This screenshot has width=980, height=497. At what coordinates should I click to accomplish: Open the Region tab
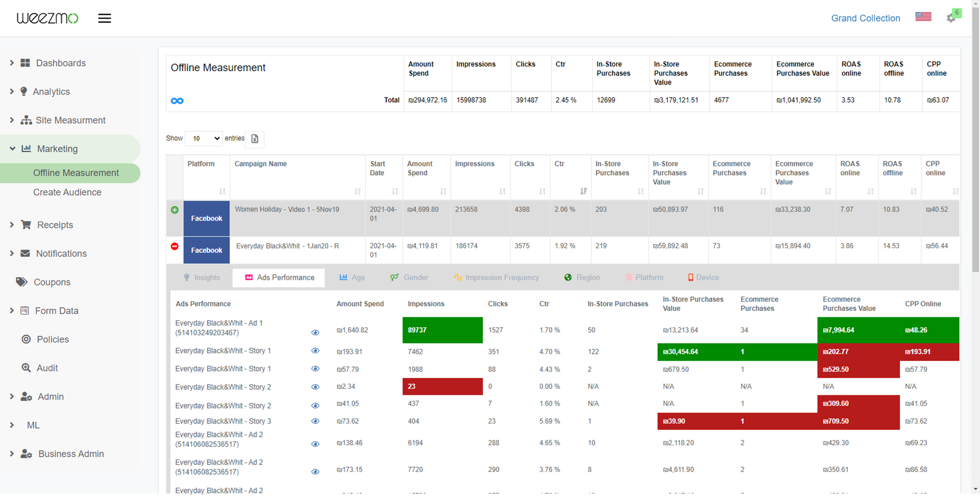582,277
